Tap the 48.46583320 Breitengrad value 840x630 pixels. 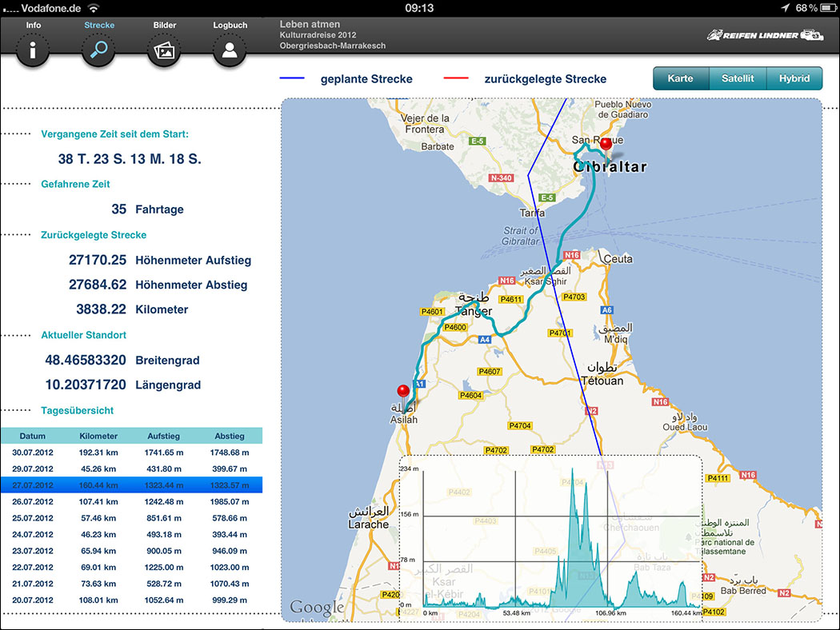pyautogui.click(x=86, y=361)
